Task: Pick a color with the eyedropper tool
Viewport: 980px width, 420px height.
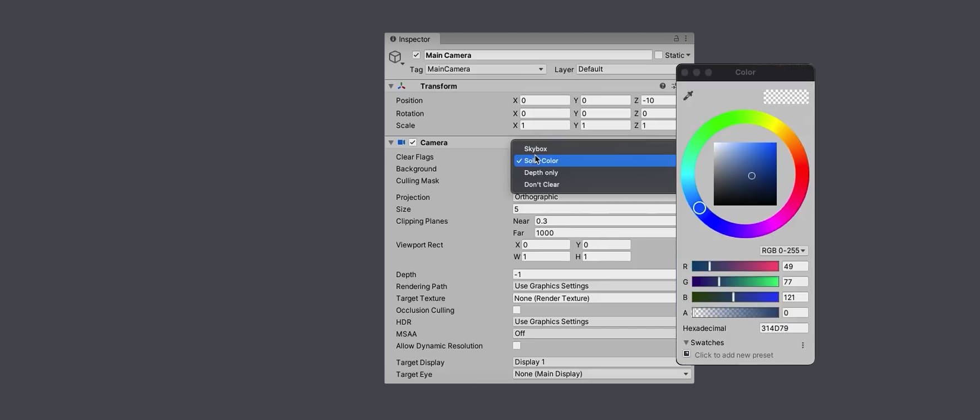Action: click(x=688, y=96)
